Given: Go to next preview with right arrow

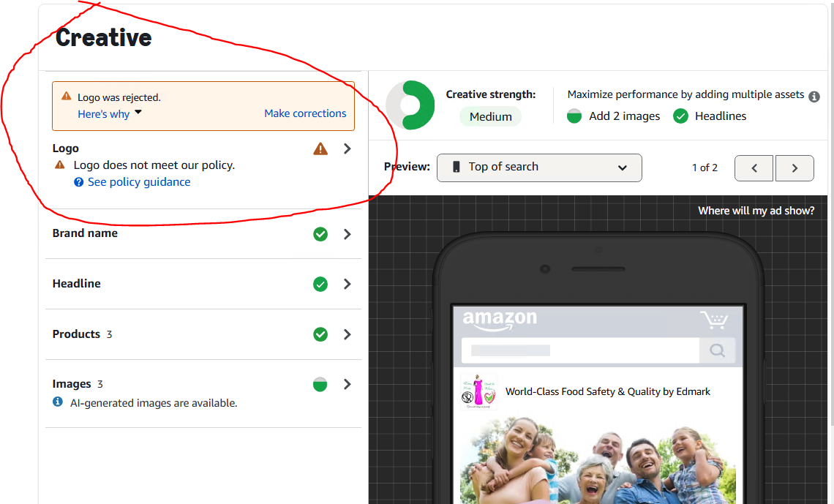Looking at the screenshot, I should (795, 168).
